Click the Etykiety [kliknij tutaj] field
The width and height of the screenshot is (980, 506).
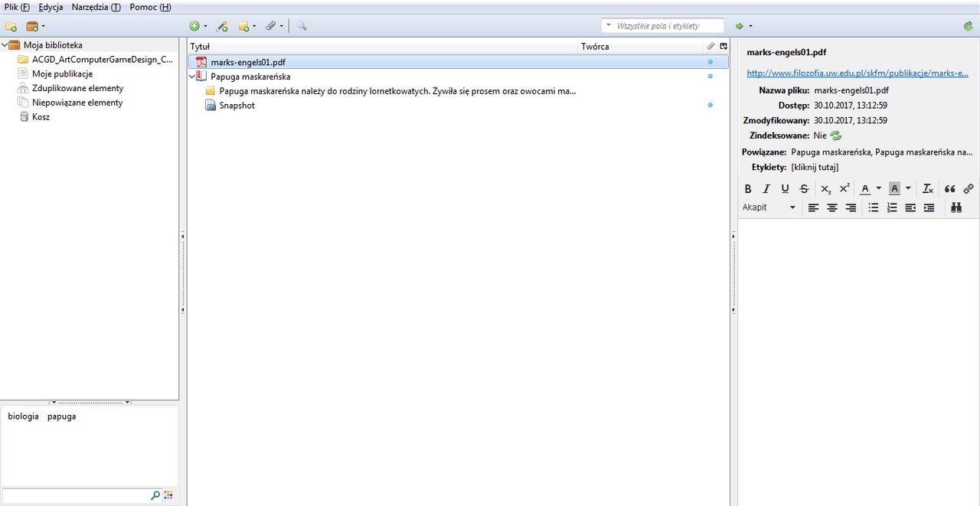click(x=815, y=167)
